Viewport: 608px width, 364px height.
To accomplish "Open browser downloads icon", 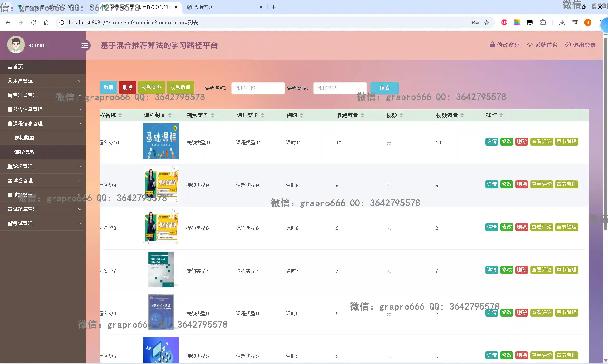I will [562, 23].
